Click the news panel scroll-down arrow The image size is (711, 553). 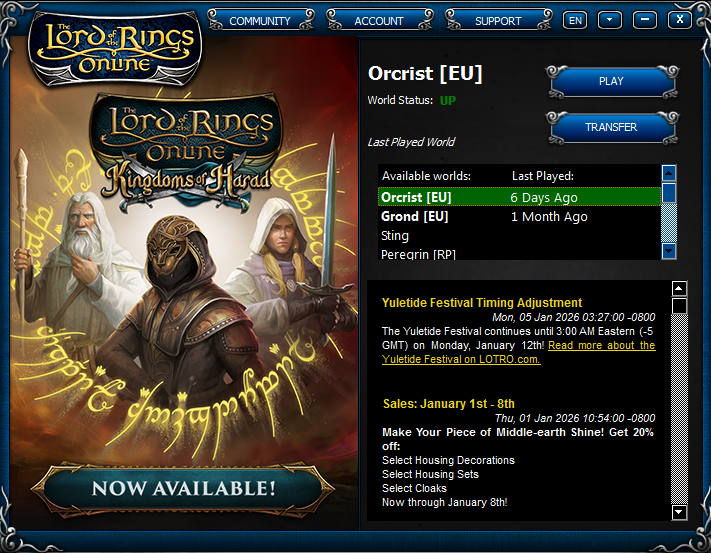coord(679,512)
